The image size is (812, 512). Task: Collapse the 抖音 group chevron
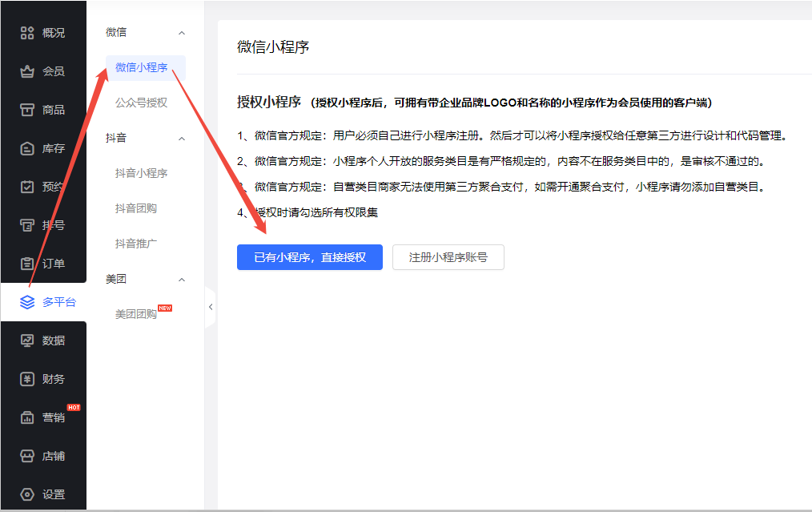182,139
